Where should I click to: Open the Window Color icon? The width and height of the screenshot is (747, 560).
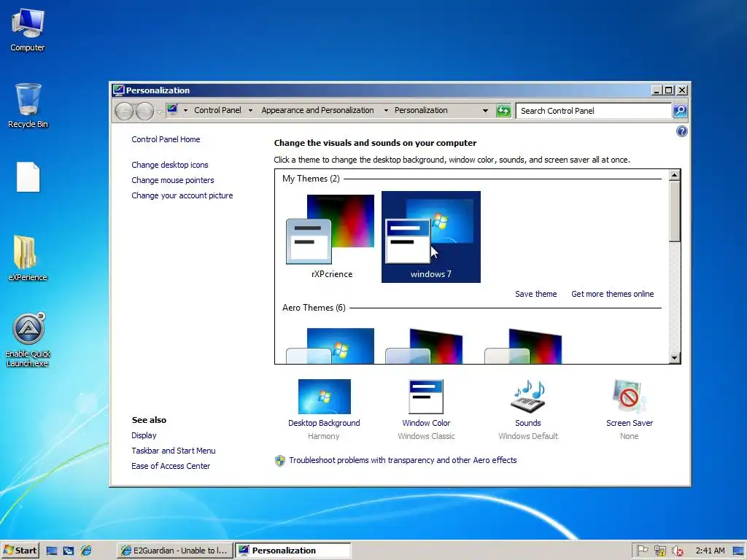pyautogui.click(x=426, y=396)
